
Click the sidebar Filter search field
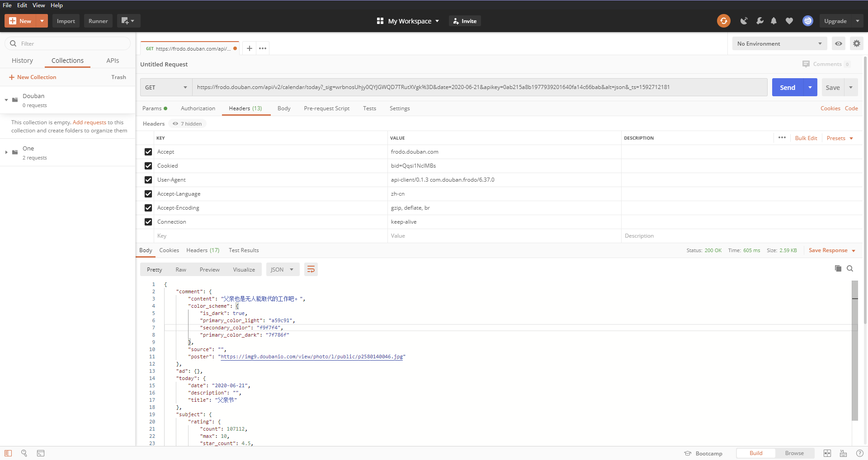click(x=68, y=43)
